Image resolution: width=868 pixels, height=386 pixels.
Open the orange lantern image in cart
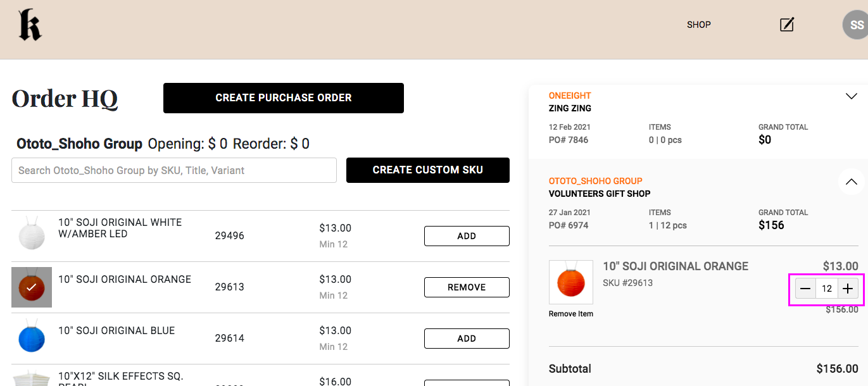pos(571,282)
